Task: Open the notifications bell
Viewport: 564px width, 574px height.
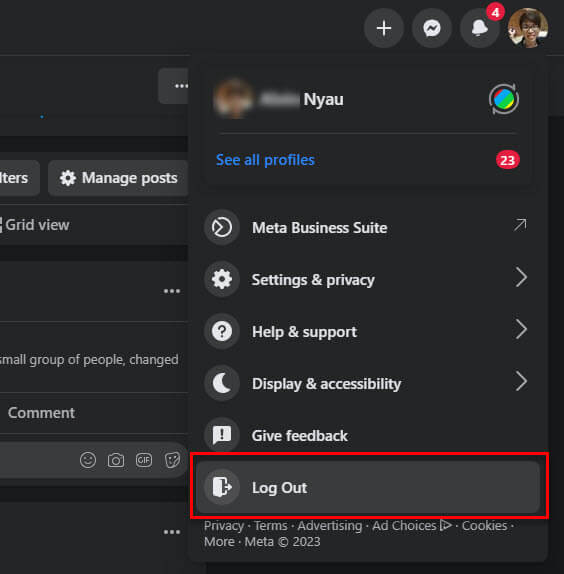Action: coord(479,28)
